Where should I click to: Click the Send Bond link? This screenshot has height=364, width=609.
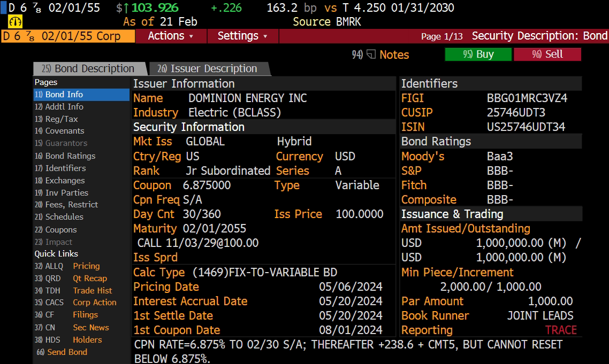point(62,352)
